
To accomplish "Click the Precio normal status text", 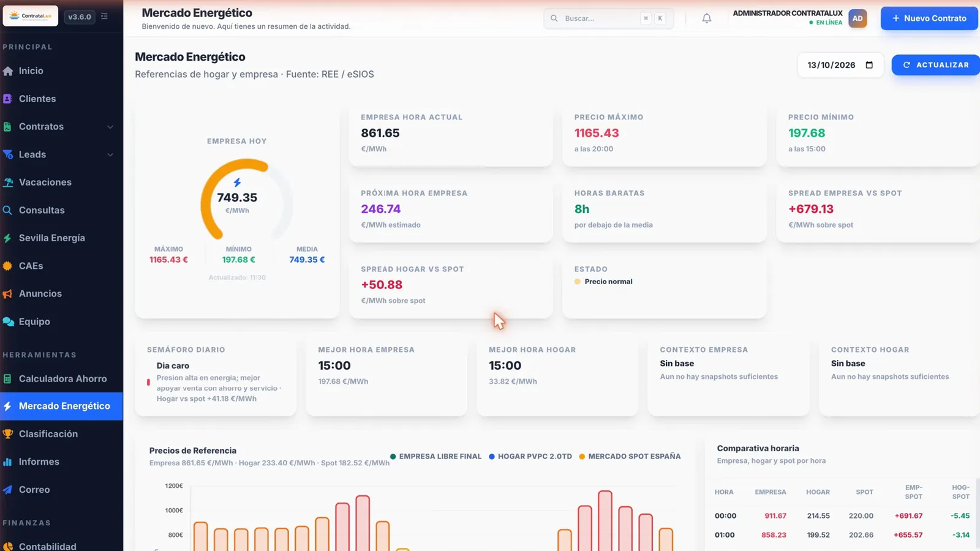I will (608, 282).
